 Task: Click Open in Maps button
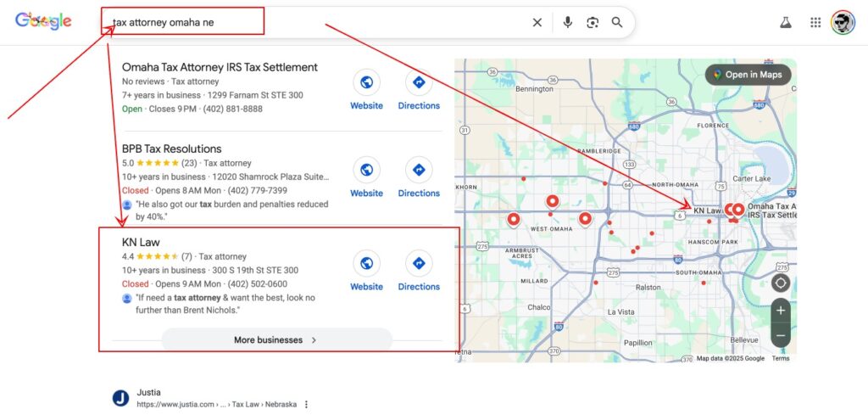coord(748,75)
